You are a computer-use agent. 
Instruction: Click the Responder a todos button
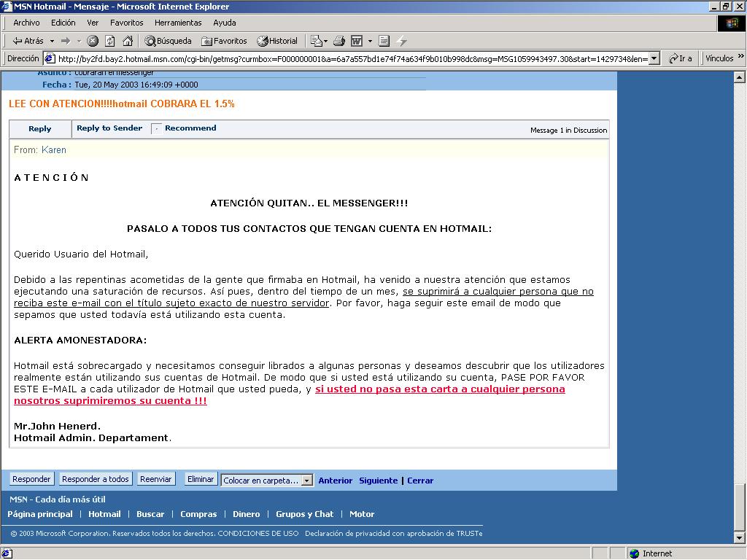pos(96,479)
